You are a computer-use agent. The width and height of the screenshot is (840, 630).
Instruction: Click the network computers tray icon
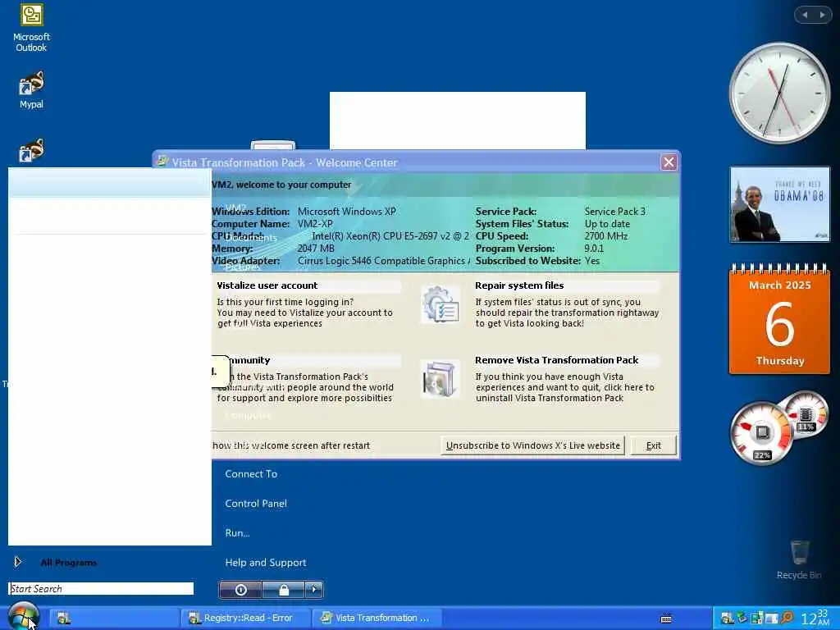tap(756, 619)
